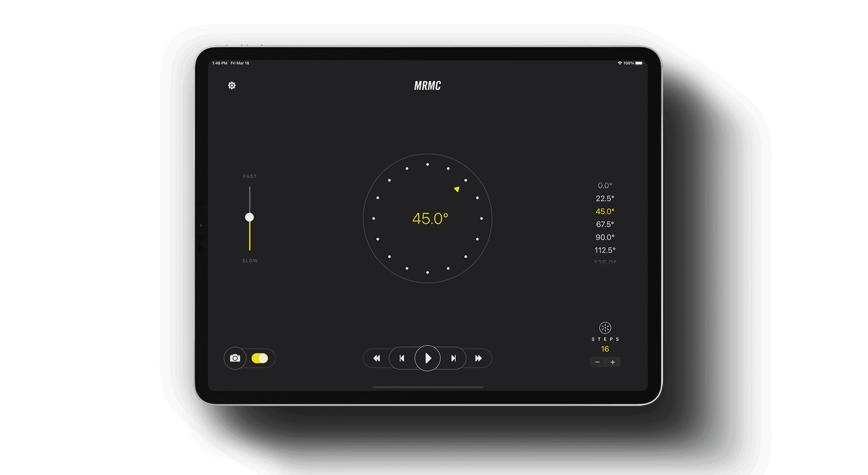
Task: Toggle the yellow camera switch off
Action: pyautogui.click(x=260, y=358)
